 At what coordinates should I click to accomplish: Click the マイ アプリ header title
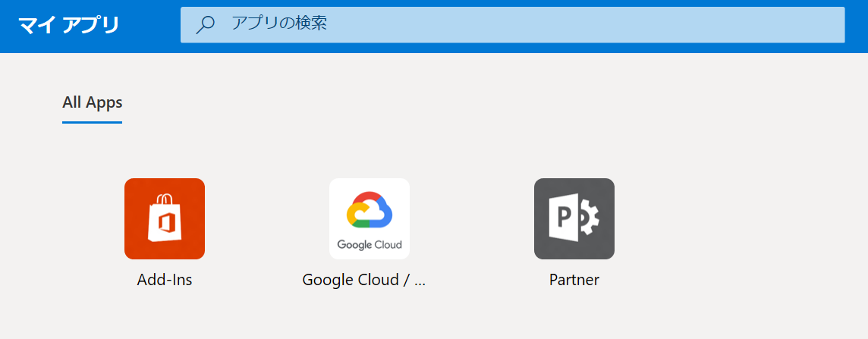(x=69, y=25)
